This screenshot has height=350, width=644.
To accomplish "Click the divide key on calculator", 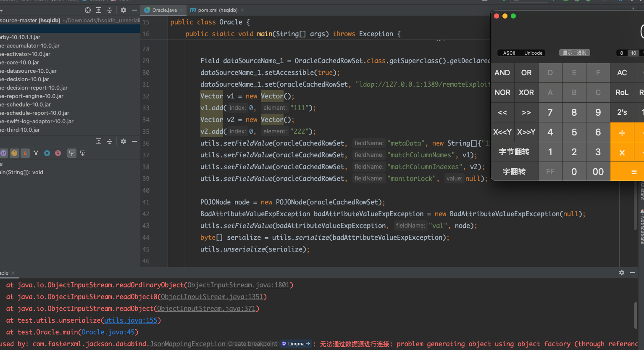I will pos(622,132).
